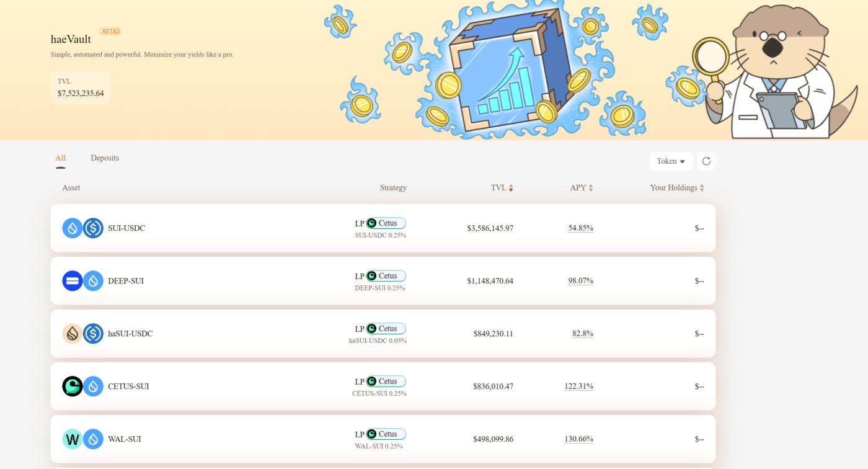Viewport: 868px width, 469px height.
Task: Click the Cetus badge in haSUI-USDC row
Action: (386, 329)
